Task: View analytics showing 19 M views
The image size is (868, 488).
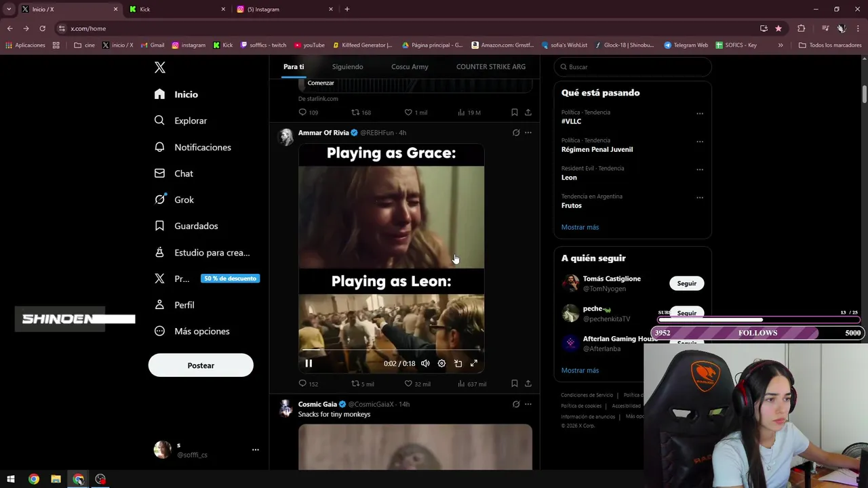Action: pyautogui.click(x=469, y=113)
